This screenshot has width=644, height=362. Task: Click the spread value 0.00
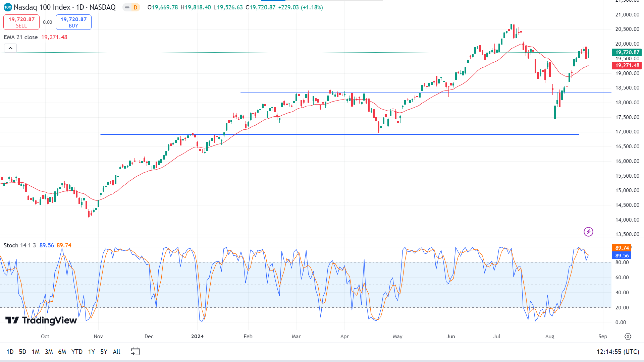pyautogui.click(x=48, y=22)
